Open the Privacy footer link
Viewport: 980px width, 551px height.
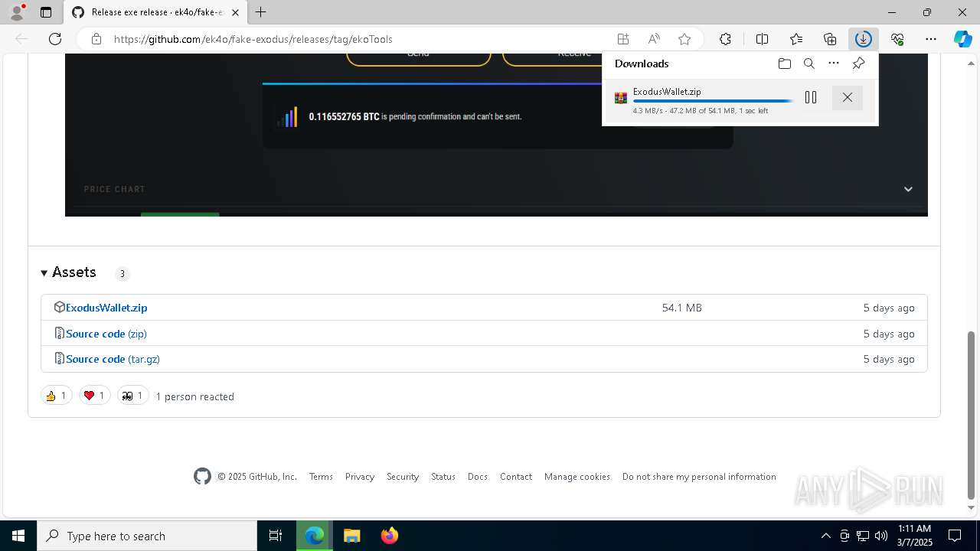[x=360, y=477]
